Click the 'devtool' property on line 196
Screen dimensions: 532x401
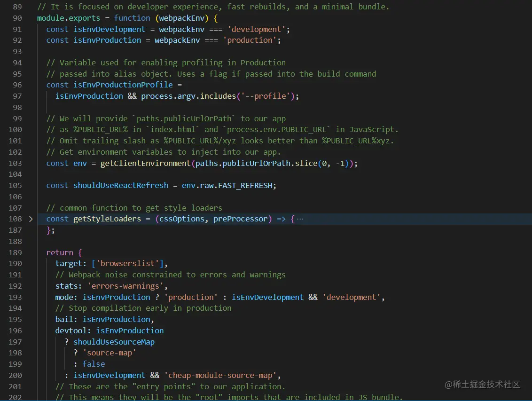tap(71, 331)
